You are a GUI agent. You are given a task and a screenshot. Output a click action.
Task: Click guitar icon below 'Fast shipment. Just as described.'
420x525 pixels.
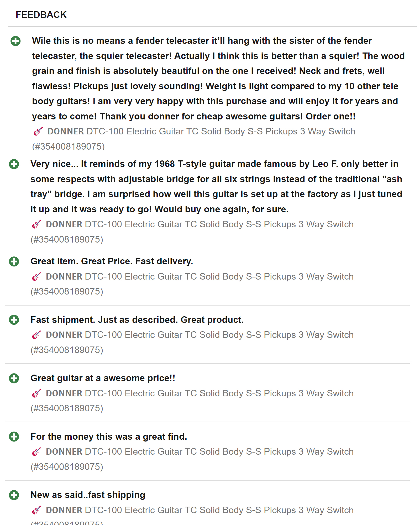click(x=36, y=335)
